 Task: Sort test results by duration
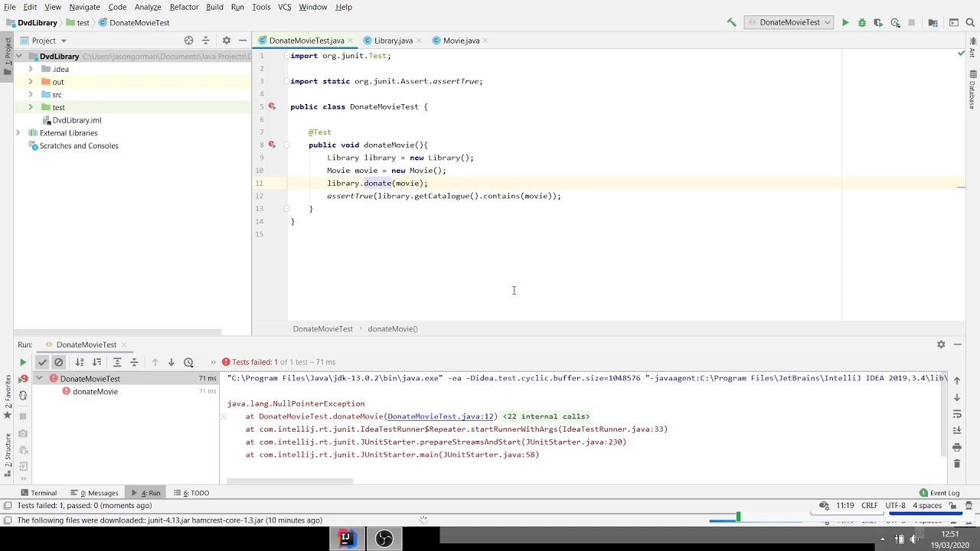click(96, 362)
